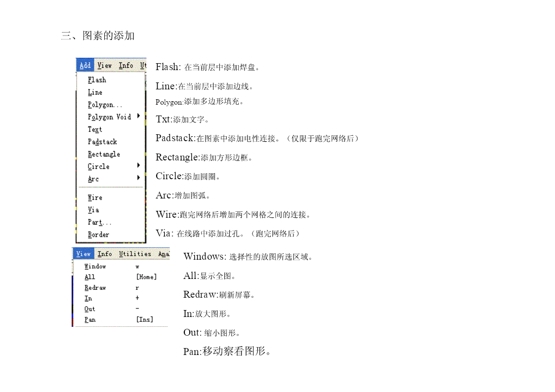The height and width of the screenshot is (392, 555).
Task: Expand the Circle submenu arrow
Action: (138, 165)
